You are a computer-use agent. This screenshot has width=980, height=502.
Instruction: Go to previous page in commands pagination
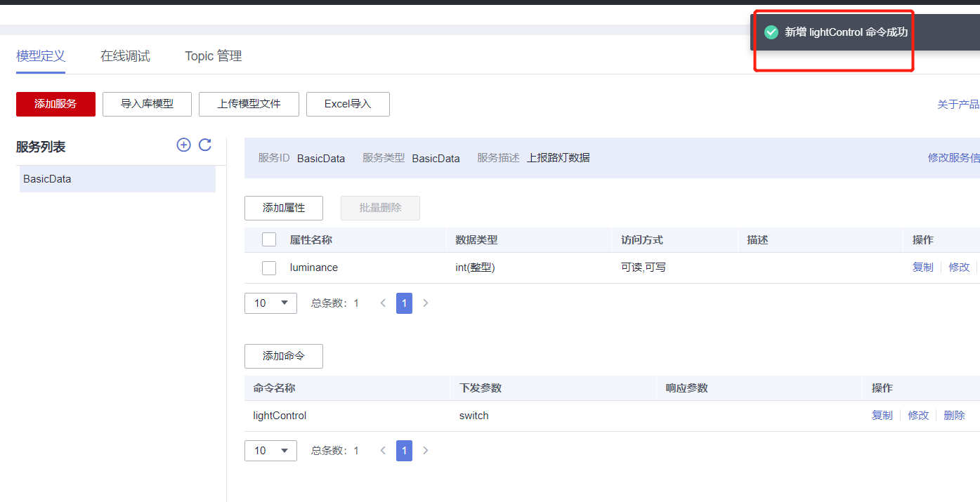point(383,451)
